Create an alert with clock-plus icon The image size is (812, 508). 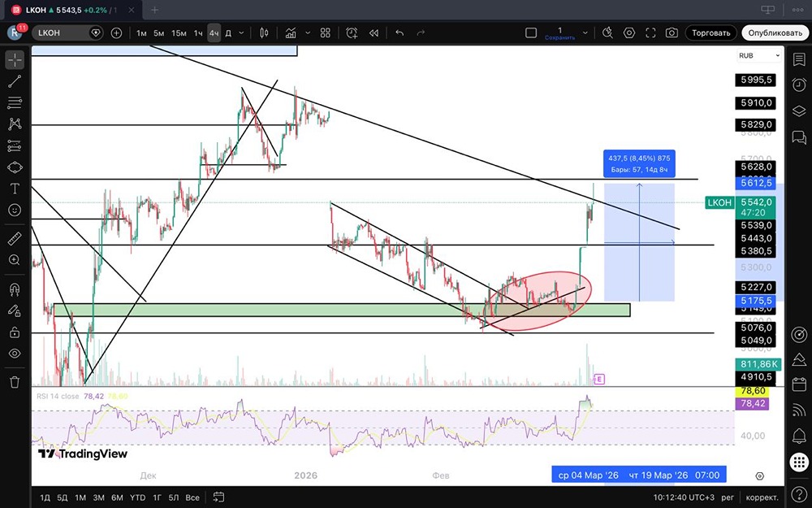click(x=352, y=33)
